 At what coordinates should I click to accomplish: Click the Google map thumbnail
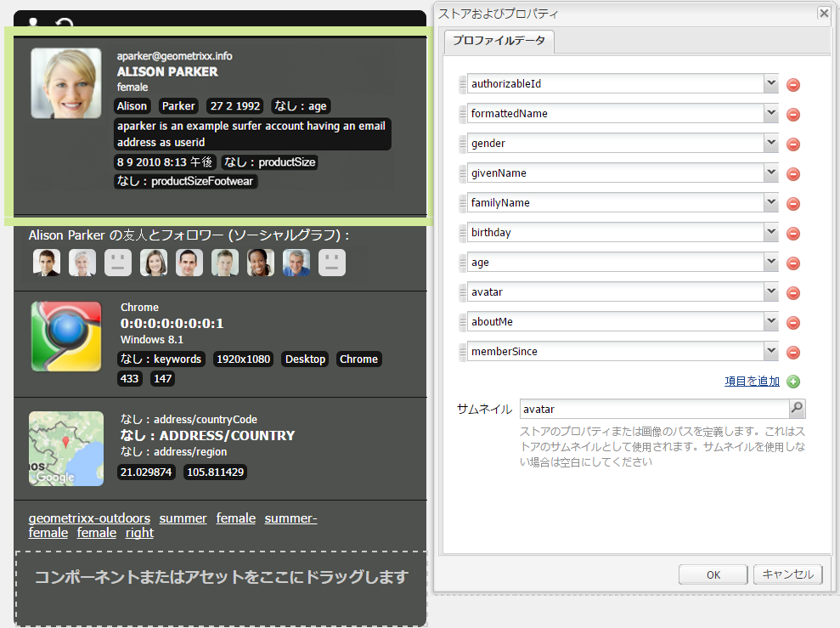(66, 449)
